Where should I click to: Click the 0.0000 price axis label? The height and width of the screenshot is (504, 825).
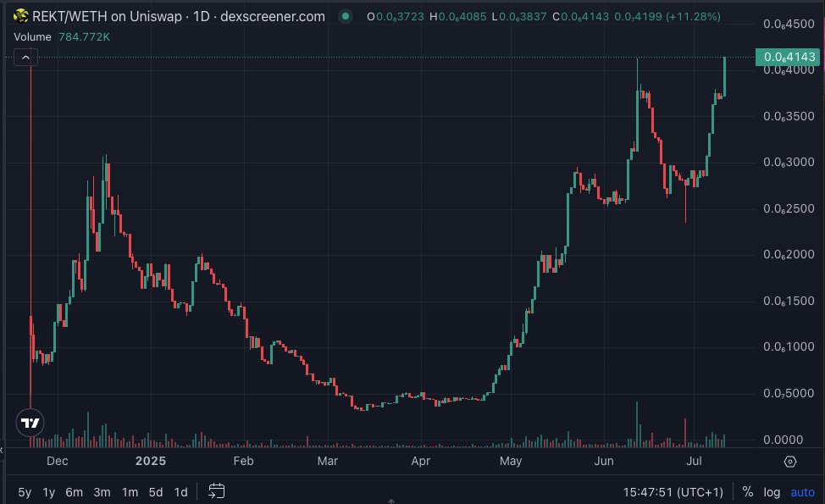tap(783, 440)
